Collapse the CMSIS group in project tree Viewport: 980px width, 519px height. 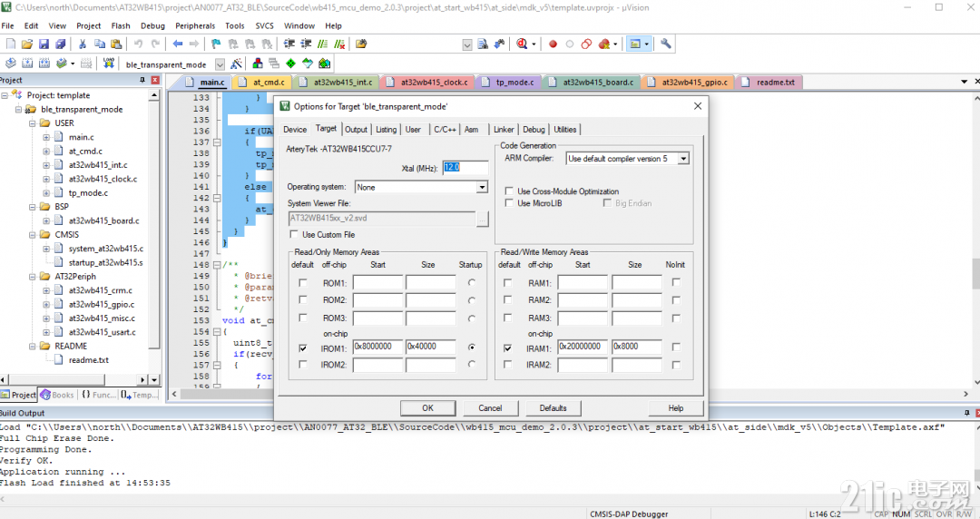point(32,234)
